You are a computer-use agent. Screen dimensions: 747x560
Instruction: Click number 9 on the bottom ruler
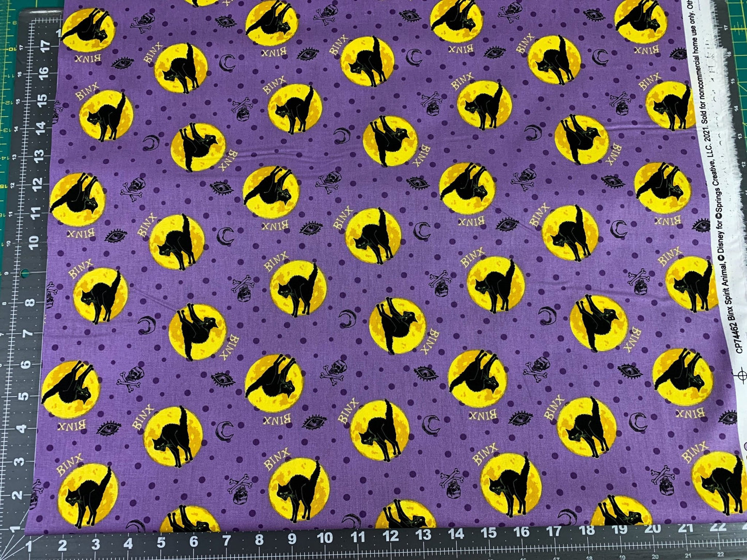292,538
